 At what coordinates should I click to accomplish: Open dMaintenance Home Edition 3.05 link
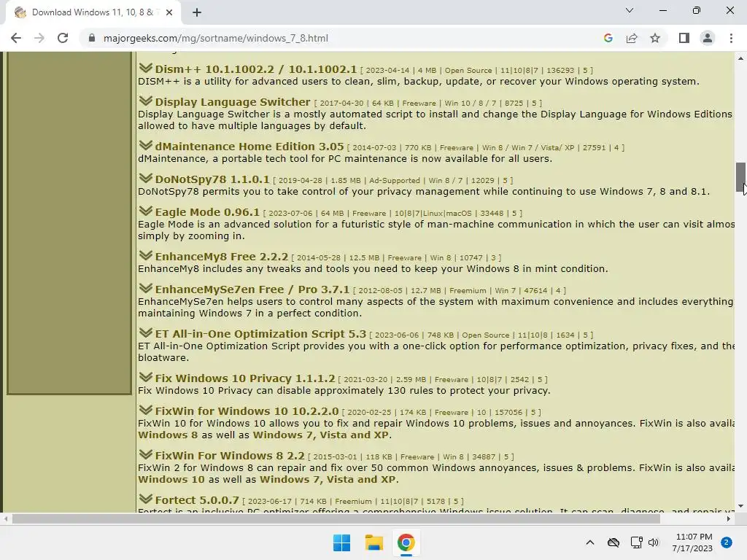249,146
